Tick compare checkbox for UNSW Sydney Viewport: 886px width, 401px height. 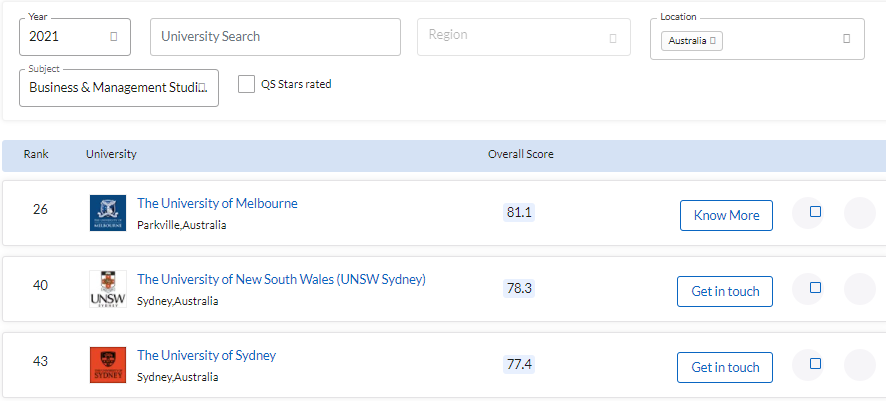pos(815,288)
